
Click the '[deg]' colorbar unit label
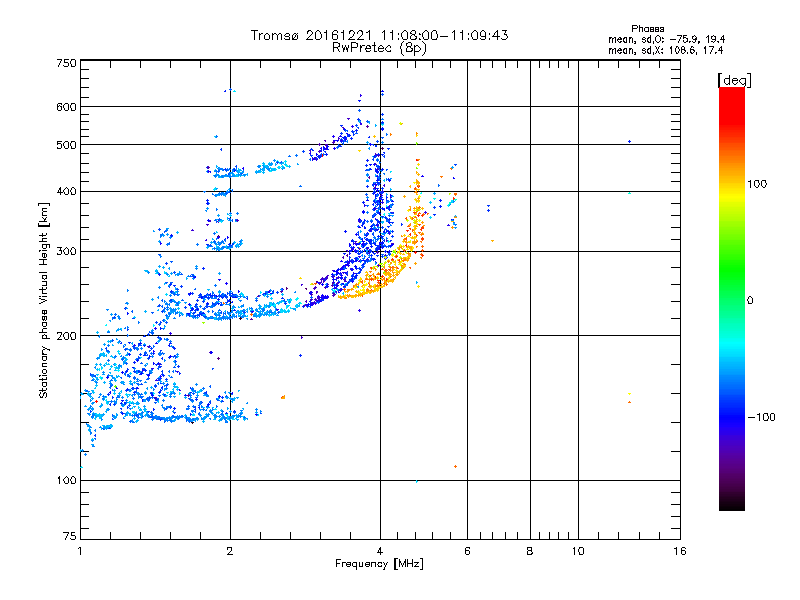click(x=734, y=80)
